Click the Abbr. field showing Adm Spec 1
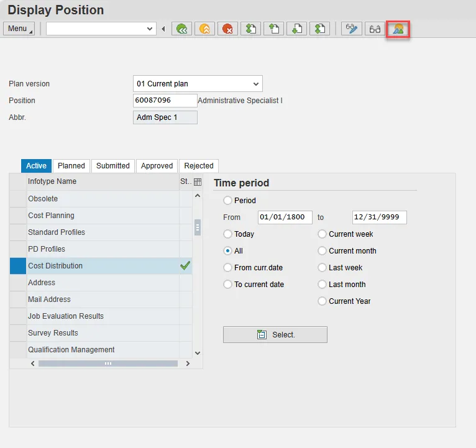 coord(165,117)
